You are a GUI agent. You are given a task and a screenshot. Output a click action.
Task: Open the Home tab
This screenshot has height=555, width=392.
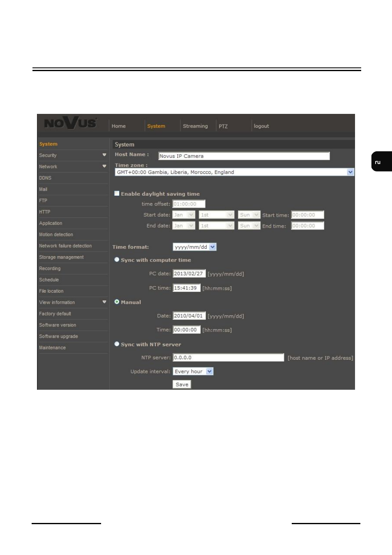[119, 126]
